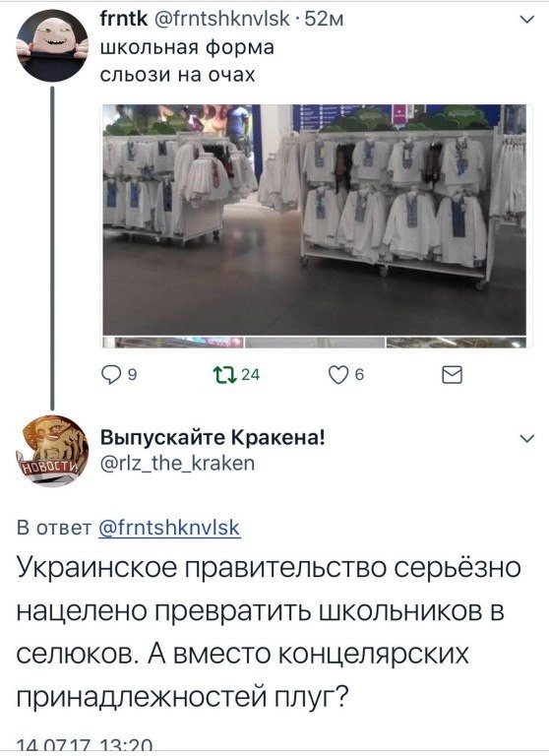Click the 14.07.17 13:20 reply timestamp
Image resolution: width=549 pixels, height=756 pixels.
85,746
